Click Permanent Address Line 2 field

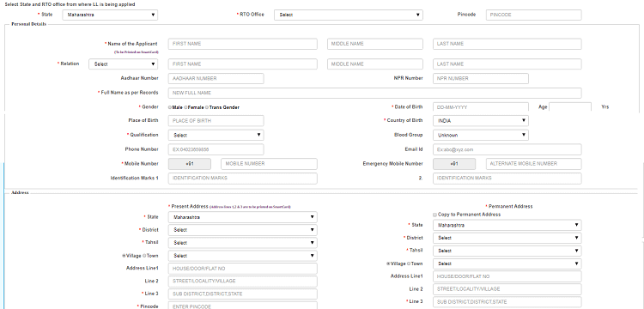[x=507, y=289]
